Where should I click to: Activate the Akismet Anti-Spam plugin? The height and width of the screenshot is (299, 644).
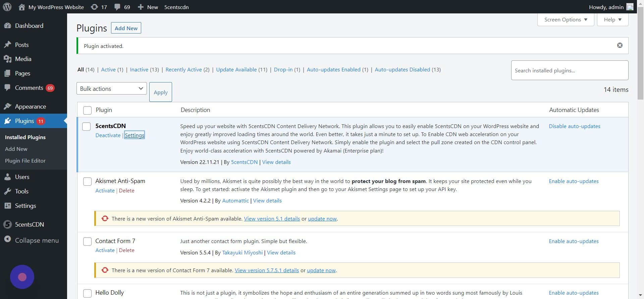pos(105,191)
